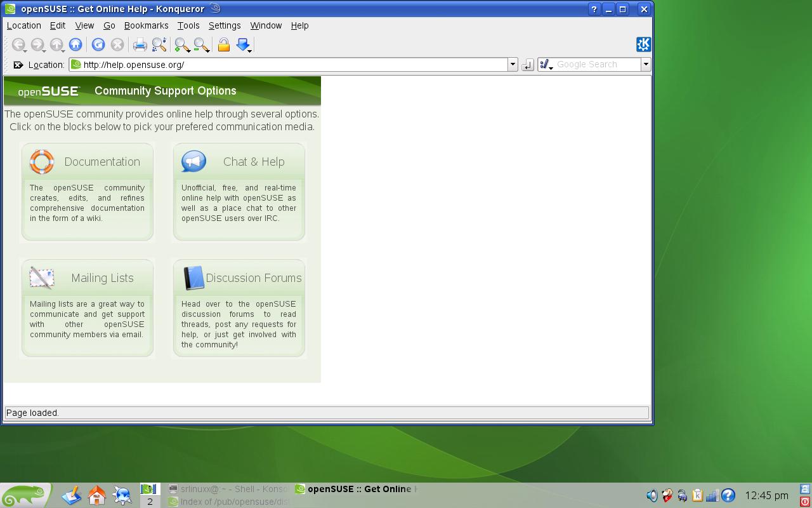Click the openSUSE logo in the page banner
Image resolution: width=812 pixels, height=508 pixels.
pyautogui.click(x=48, y=91)
